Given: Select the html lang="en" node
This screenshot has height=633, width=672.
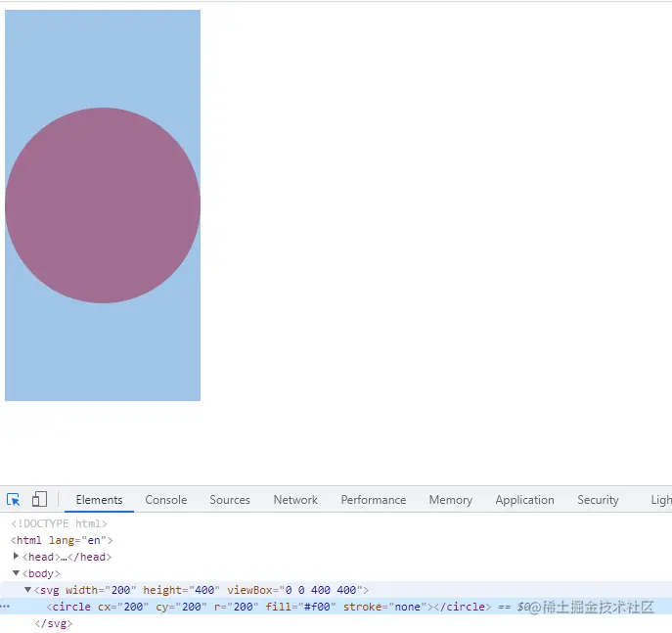Looking at the screenshot, I should pos(62,540).
